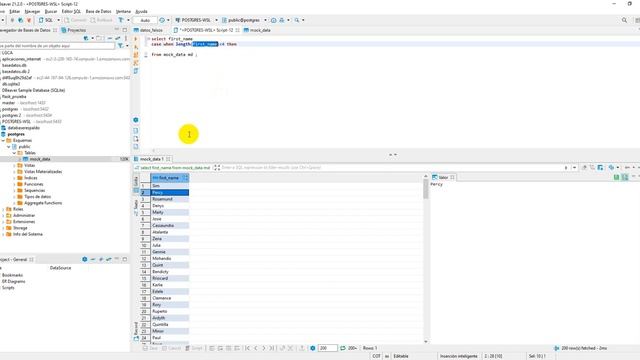Image resolution: width=640 pixels, height=360 pixels.
Task: Select DBeaver Sample Database (SQLite) connection
Action: [33, 90]
